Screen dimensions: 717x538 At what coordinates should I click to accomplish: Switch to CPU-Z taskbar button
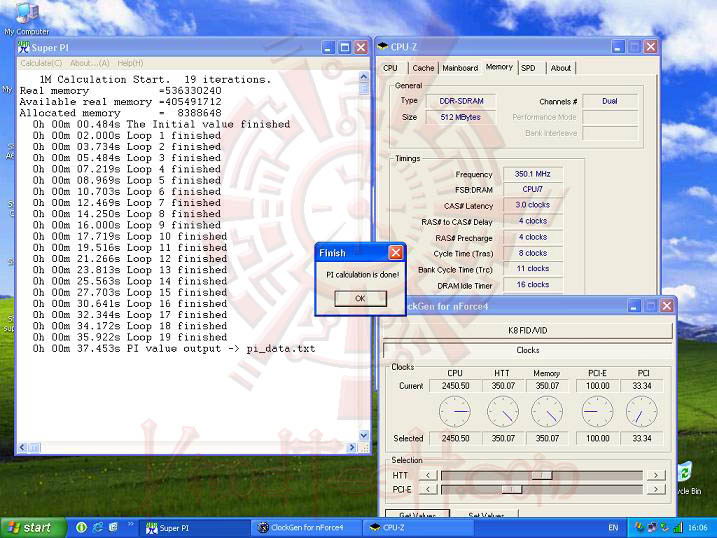pyautogui.click(x=418, y=528)
